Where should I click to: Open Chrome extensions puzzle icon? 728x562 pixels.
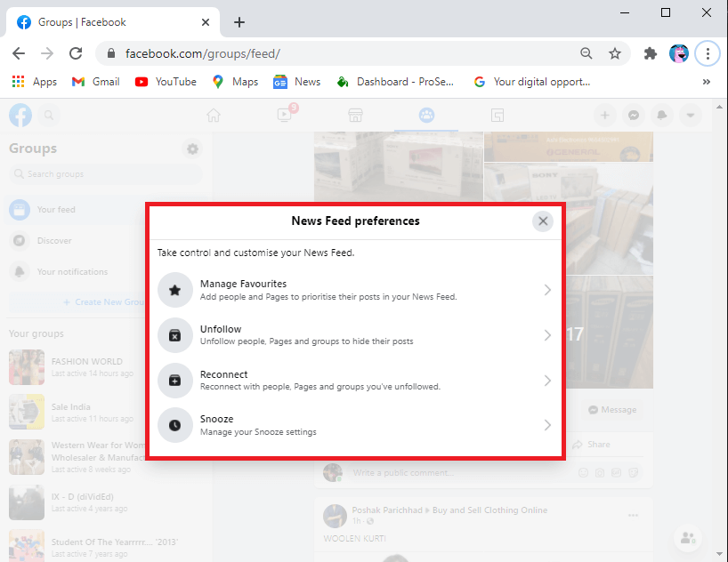coord(651,53)
